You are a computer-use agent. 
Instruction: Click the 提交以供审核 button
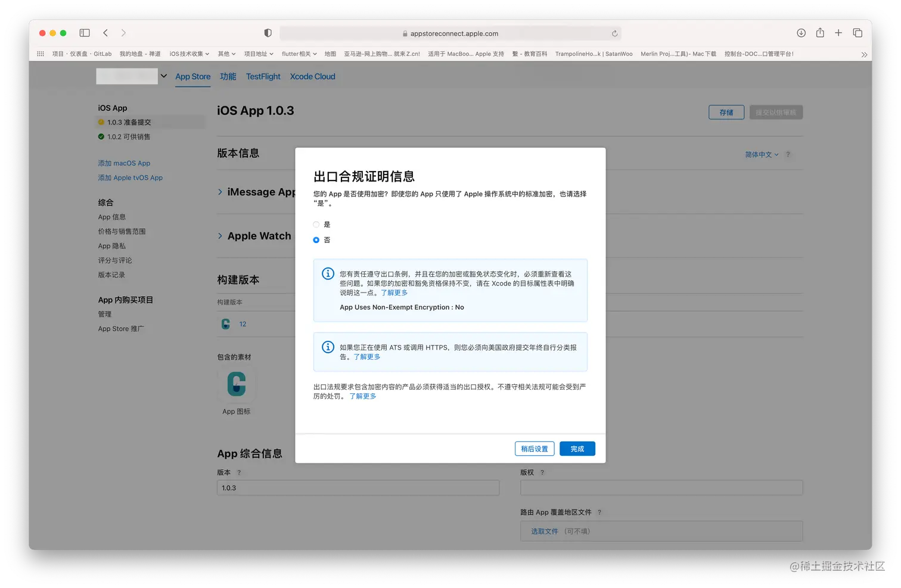tap(776, 112)
